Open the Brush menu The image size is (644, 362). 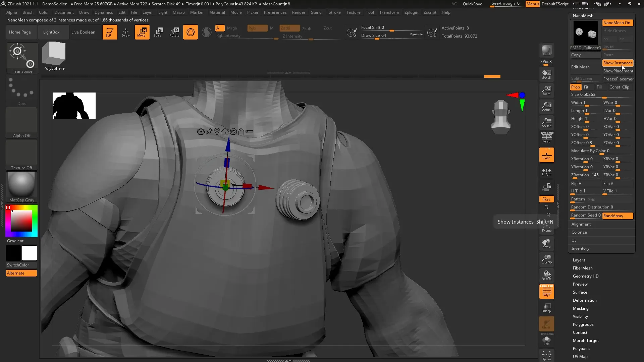28,12
